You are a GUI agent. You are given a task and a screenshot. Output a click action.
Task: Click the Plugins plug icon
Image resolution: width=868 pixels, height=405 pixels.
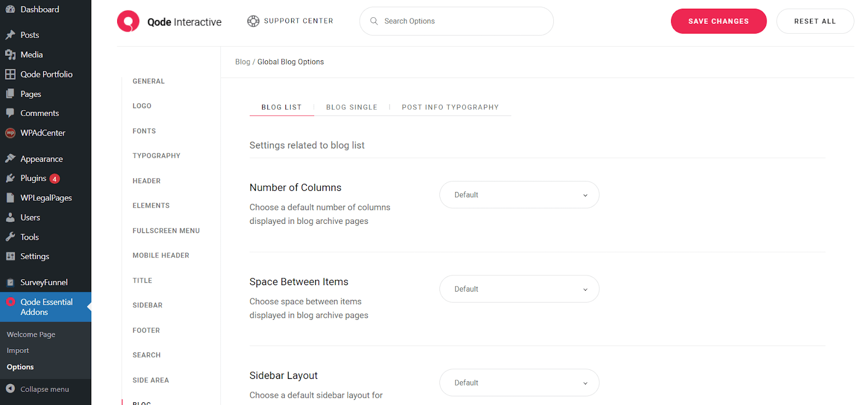coord(10,178)
